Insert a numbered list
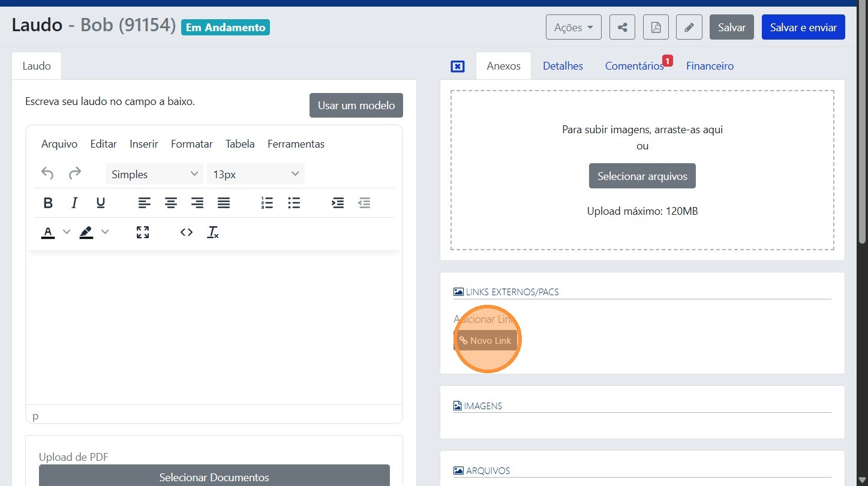The height and width of the screenshot is (486, 868). pyautogui.click(x=267, y=203)
